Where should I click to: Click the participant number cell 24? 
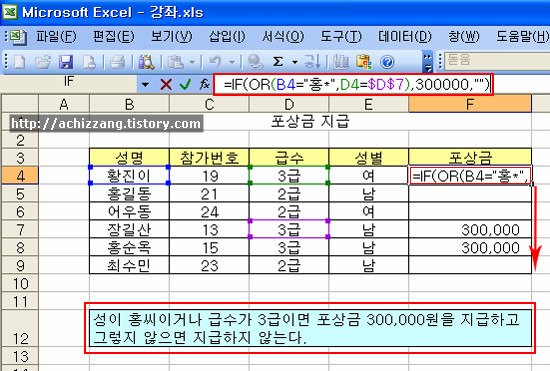coord(209,212)
